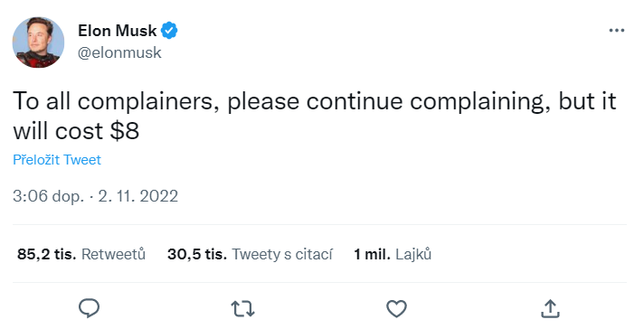Click the blue verified checkmark badge
Image resolution: width=644 pixels, height=329 pixels.
(x=169, y=31)
